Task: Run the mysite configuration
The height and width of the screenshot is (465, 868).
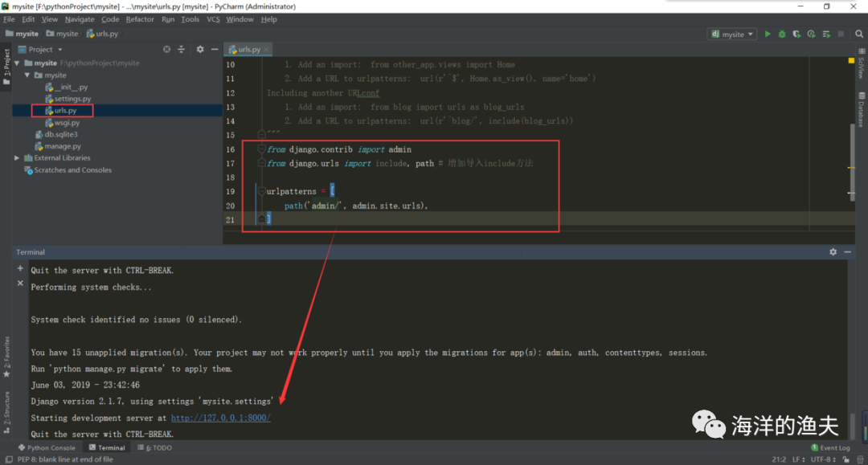Action: click(x=768, y=34)
